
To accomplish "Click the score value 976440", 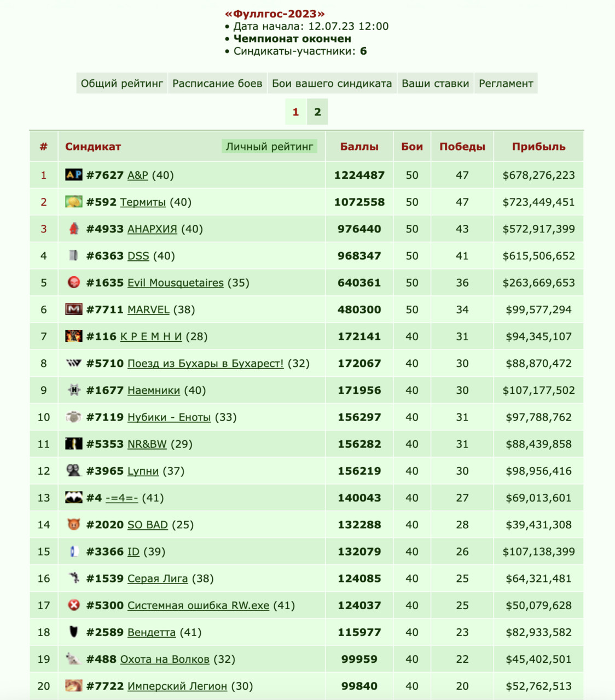I will pos(359,229).
